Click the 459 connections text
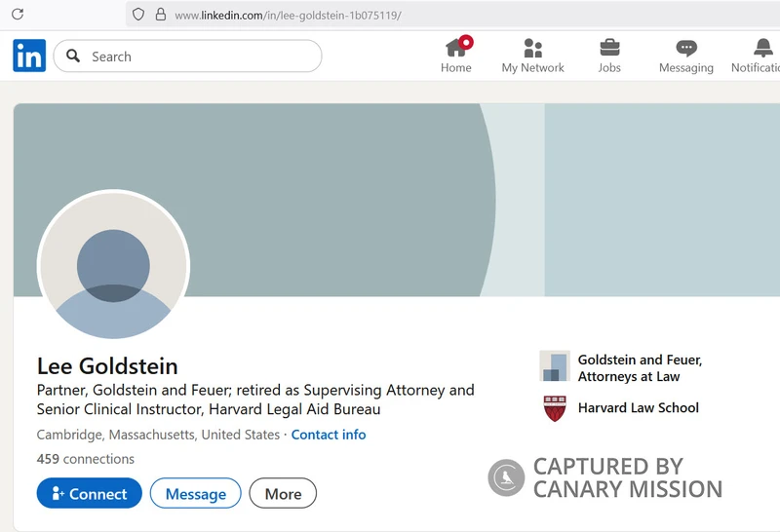 [86, 458]
